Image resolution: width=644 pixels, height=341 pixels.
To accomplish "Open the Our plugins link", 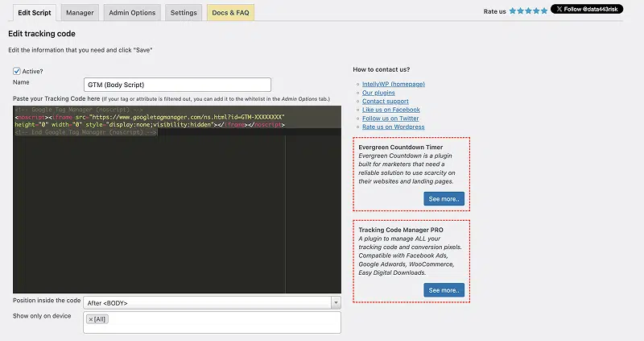I will (378, 93).
